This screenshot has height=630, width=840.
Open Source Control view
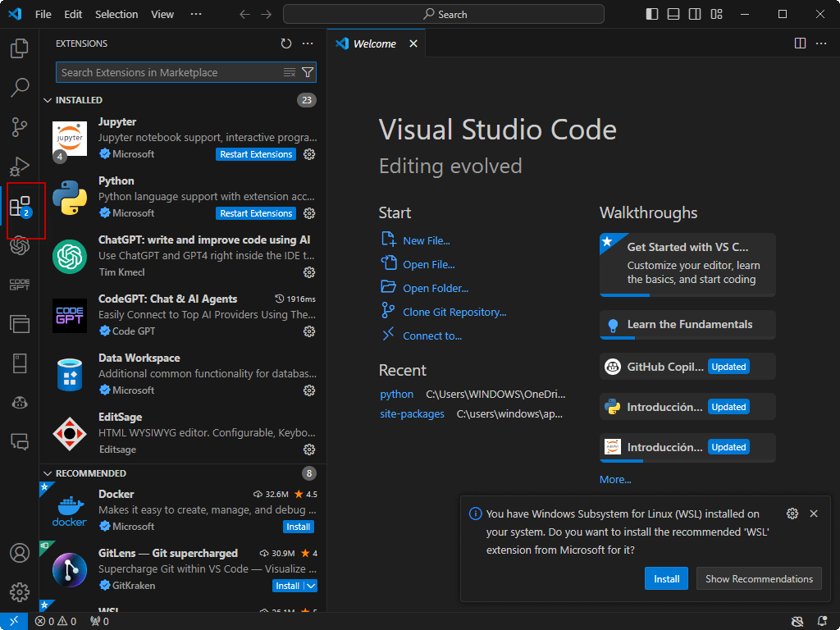(x=20, y=127)
